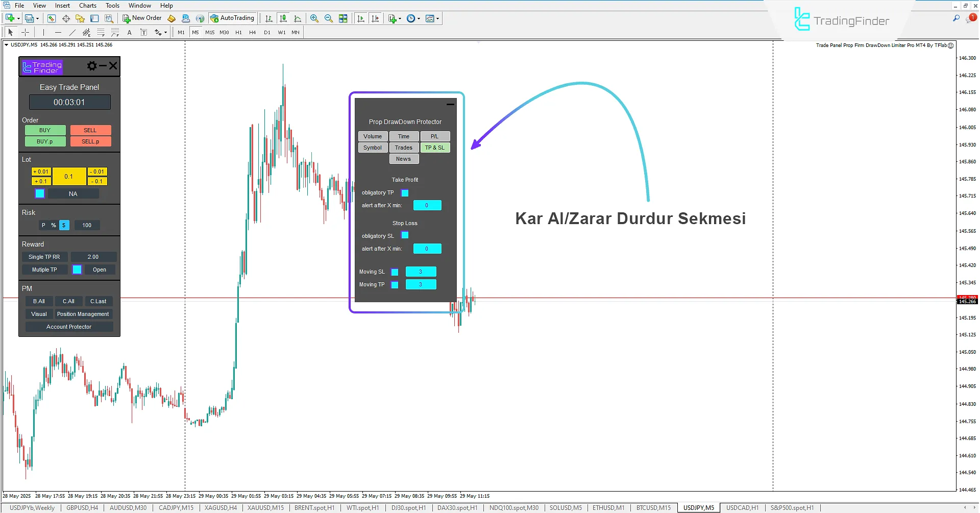
Task: Switch to the H1 timeframe
Action: click(x=239, y=32)
